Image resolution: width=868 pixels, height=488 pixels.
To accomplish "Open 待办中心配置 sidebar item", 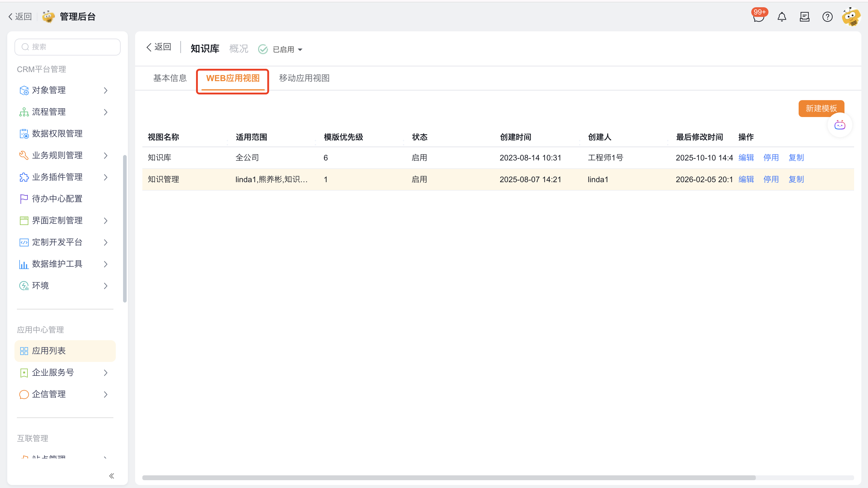I will [57, 198].
